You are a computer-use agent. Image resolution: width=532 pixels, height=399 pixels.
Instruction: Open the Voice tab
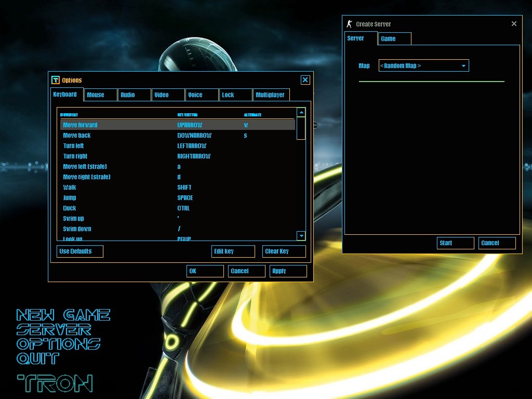pyautogui.click(x=202, y=95)
